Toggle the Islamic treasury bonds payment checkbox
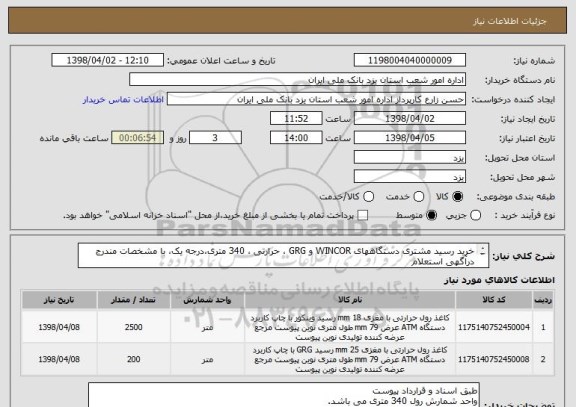 click(363, 216)
